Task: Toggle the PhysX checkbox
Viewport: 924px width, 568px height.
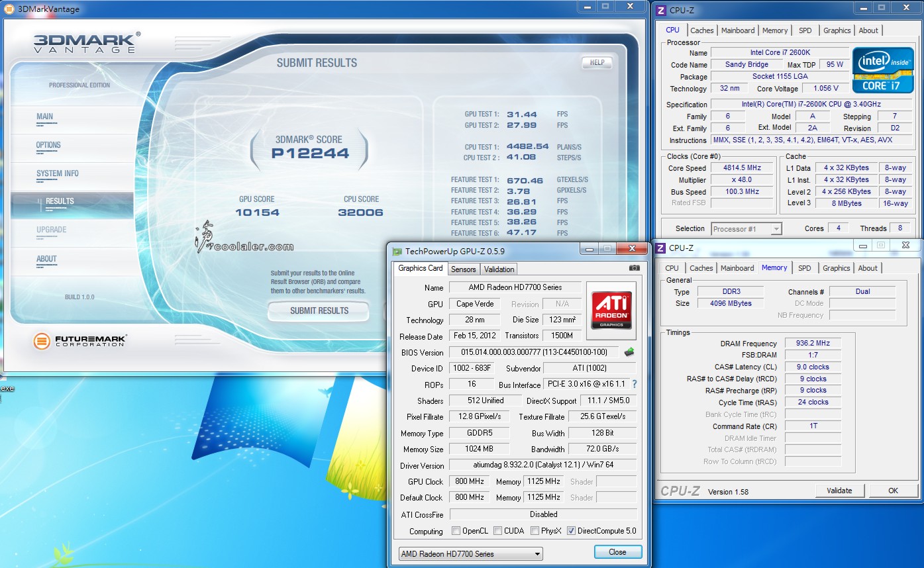Action: (535, 531)
